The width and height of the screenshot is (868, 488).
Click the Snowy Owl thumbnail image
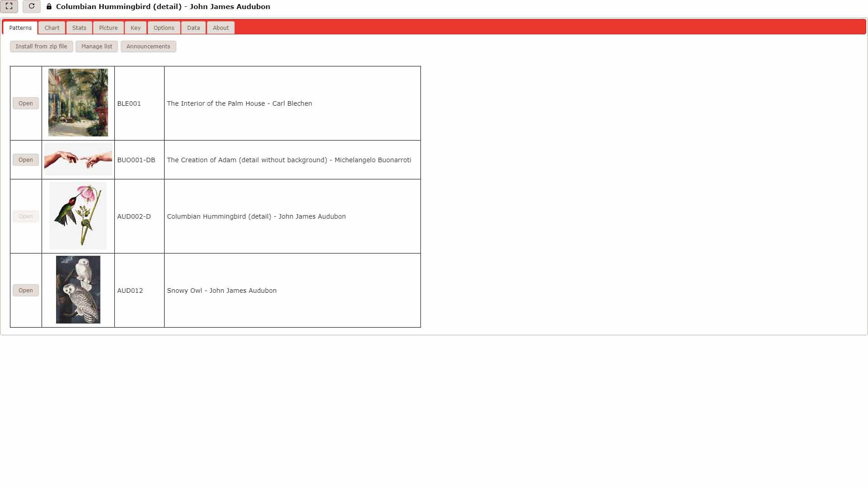coord(78,290)
